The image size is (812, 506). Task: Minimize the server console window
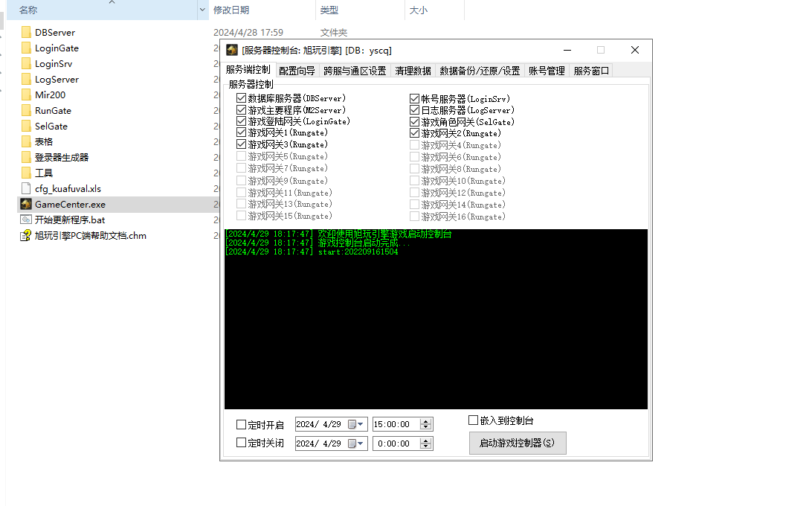(x=567, y=51)
